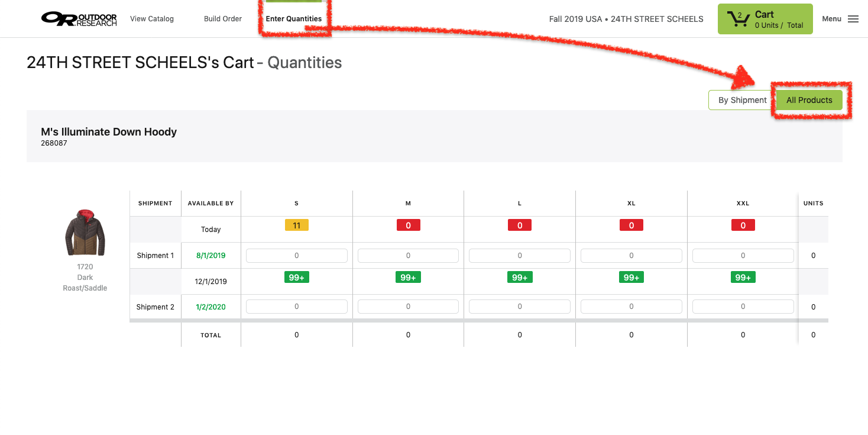The image size is (868, 435).
Task: Click the green 99+ badge under XXL
Action: [x=743, y=278]
